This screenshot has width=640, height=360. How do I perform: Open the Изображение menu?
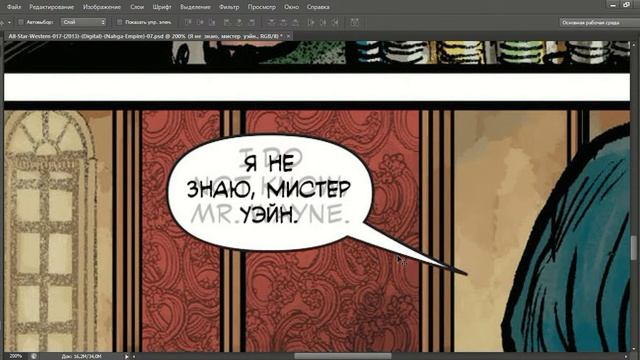click(102, 7)
